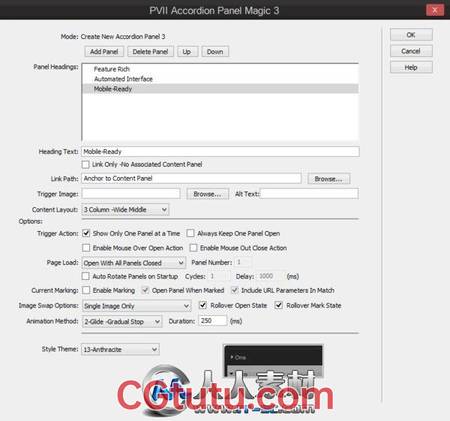
Task: Open the Animation Method dropdown
Action: pyautogui.click(x=122, y=322)
